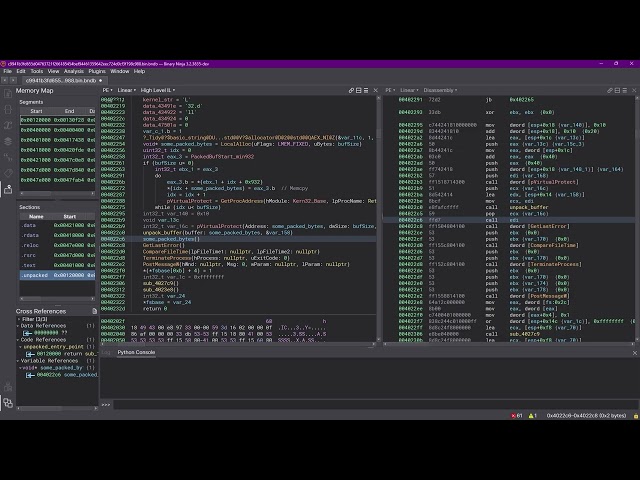The width and height of the screenshot is (640, 480).
Task: Collapse the void* some_packed_by node
Action: (x=21, y=368)
